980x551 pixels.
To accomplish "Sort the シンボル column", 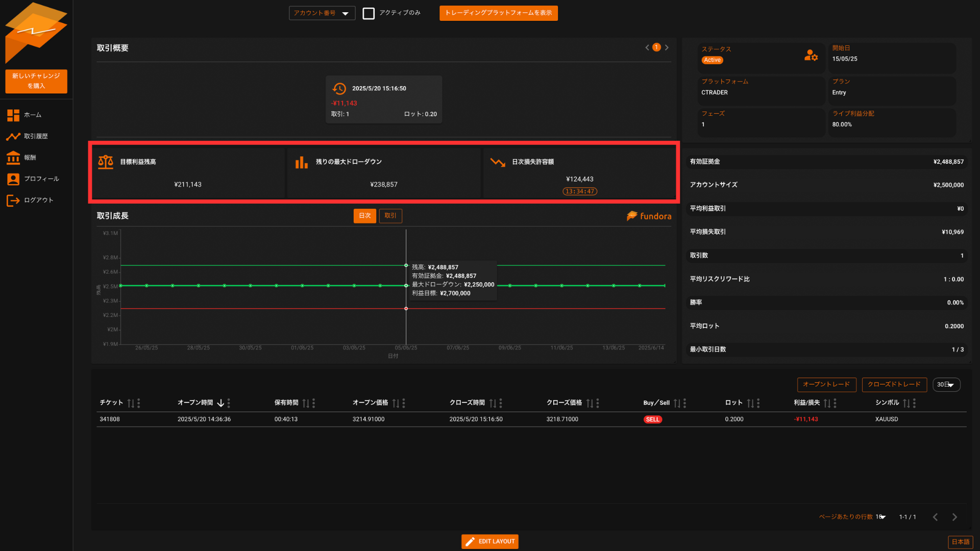I will click(x=906, y=403).
